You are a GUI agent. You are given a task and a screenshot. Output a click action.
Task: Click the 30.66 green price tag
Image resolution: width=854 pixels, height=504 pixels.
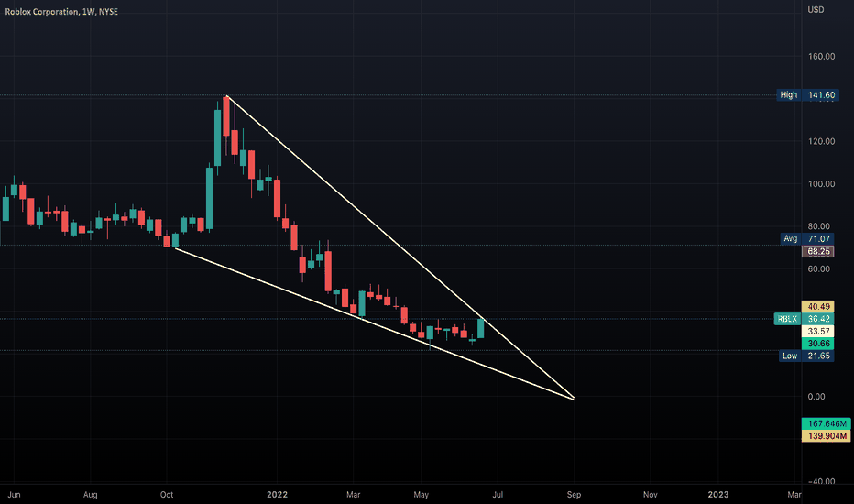(818, 344)
